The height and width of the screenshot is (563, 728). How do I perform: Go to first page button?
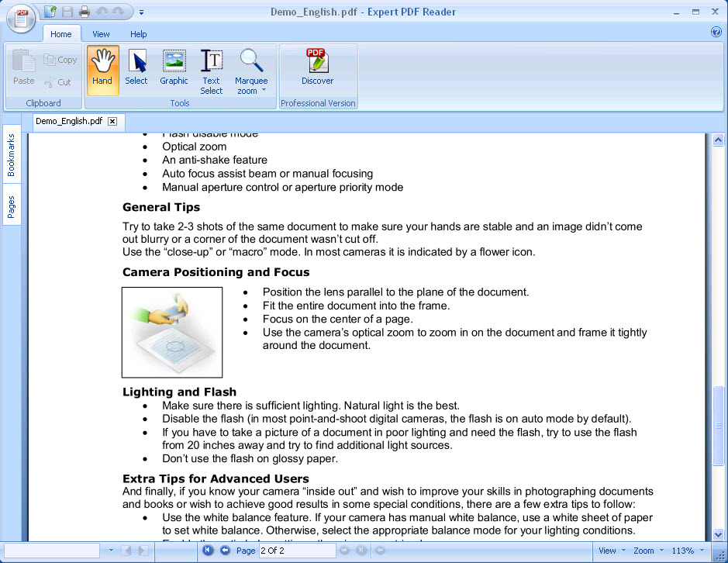pos(208,550)
